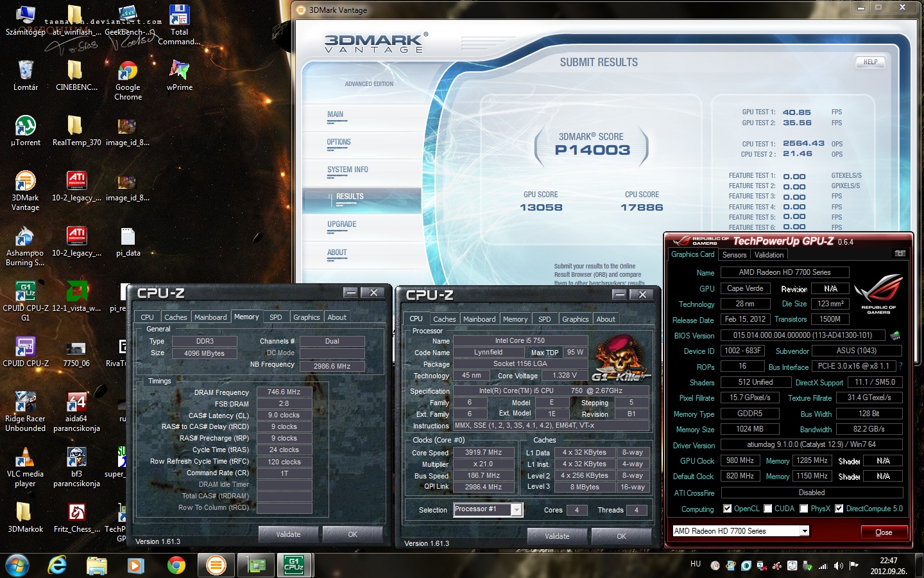Click the GPU-Z Name field
Screen dimensions: 924x578
[784, 272]
